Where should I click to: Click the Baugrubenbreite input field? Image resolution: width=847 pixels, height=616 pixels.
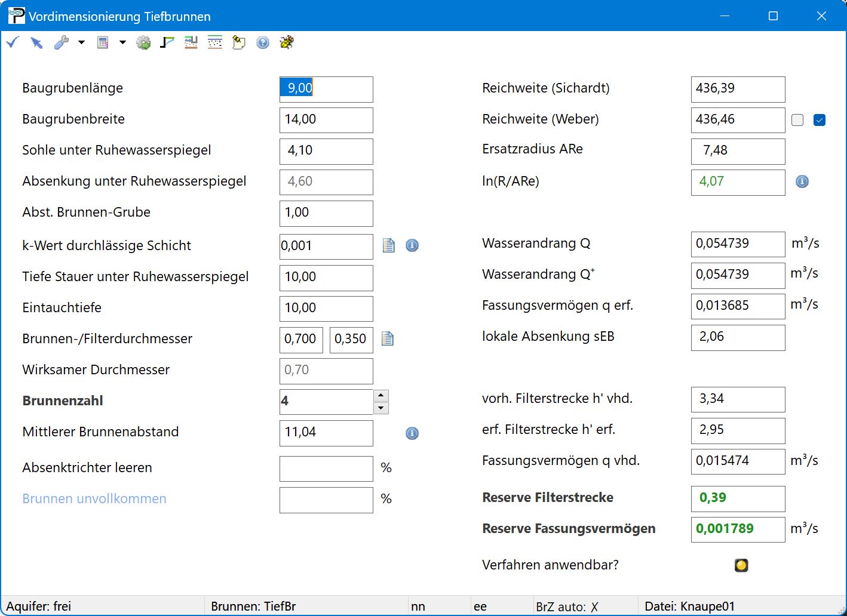[x=326, y=120]
